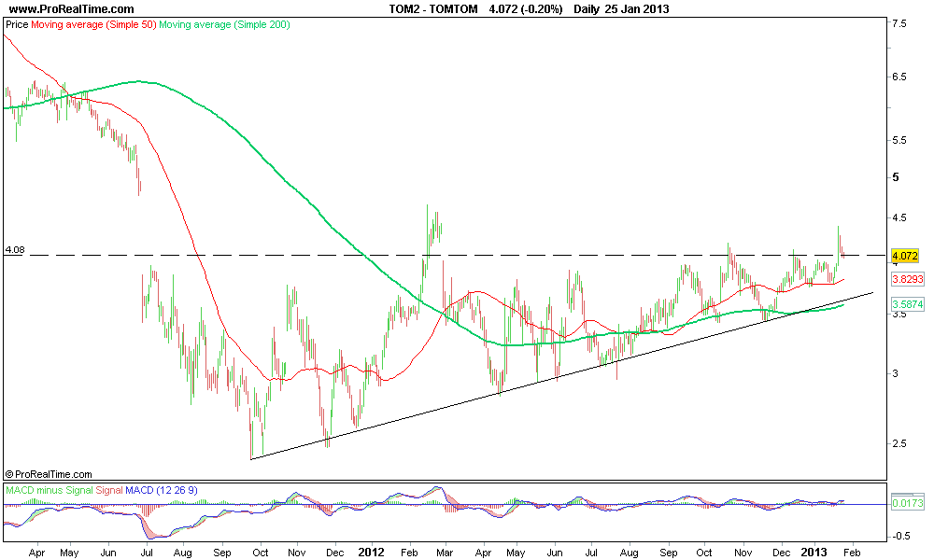Select the Daily timeframe label
This screenshot has height=560, width=934.
[x=587, y=9]
